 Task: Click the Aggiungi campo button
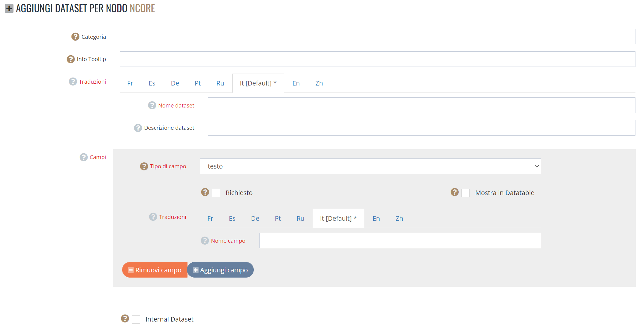(x=220, y=270)
